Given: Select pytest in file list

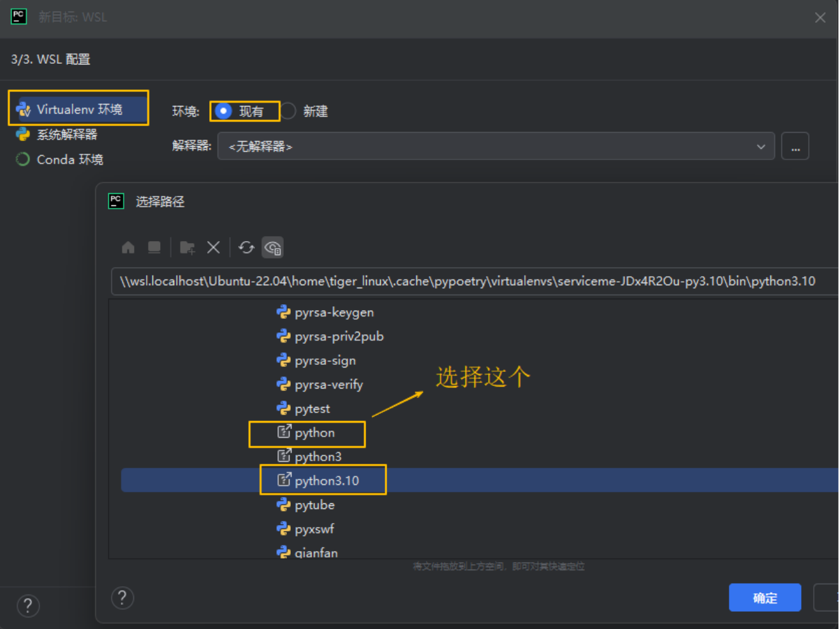Looking at the screenshot, I should [312, 409].
